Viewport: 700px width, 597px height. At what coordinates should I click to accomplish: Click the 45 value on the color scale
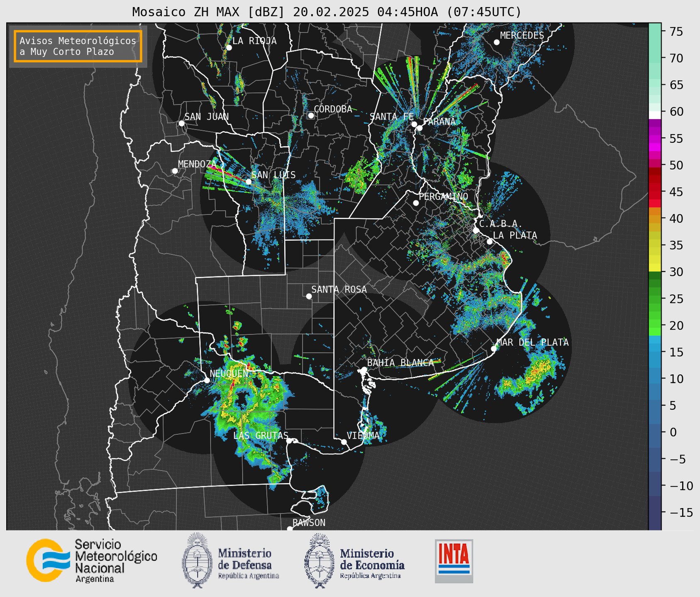(x=676, y=192)
